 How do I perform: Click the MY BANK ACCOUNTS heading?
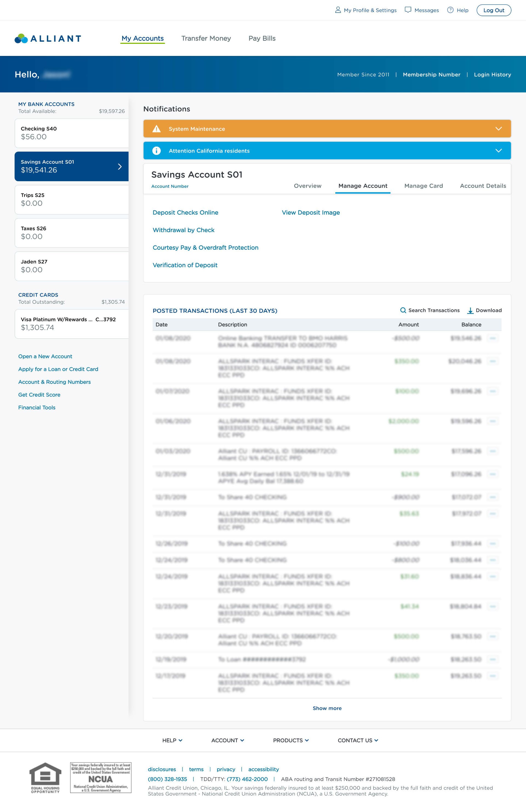pos(46,104)
